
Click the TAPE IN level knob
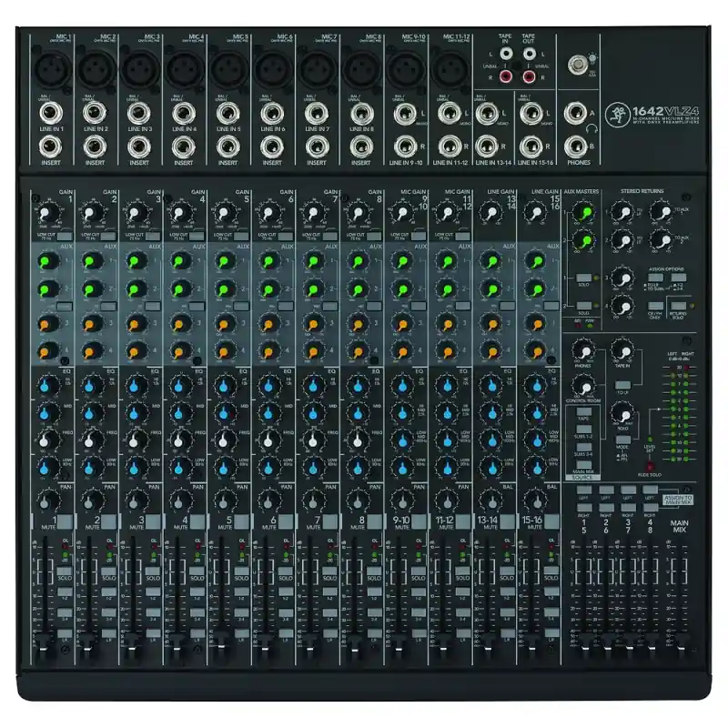point(622,350)
